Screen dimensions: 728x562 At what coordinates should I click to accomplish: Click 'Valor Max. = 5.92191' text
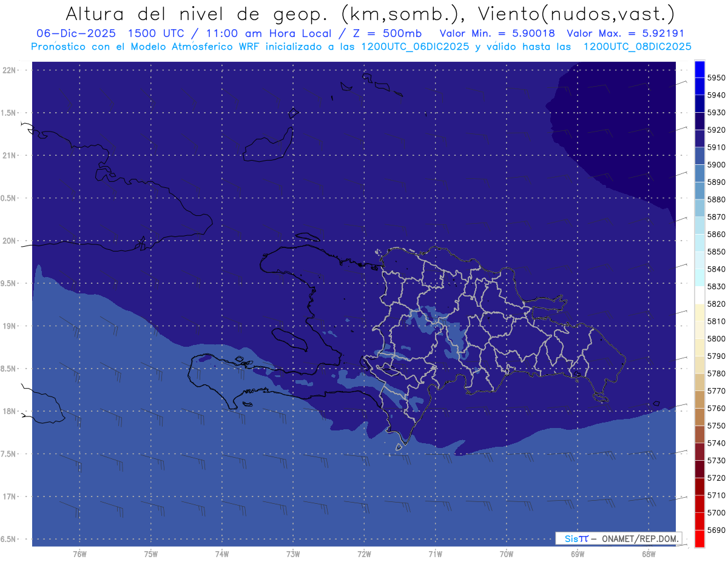point(625,34)
